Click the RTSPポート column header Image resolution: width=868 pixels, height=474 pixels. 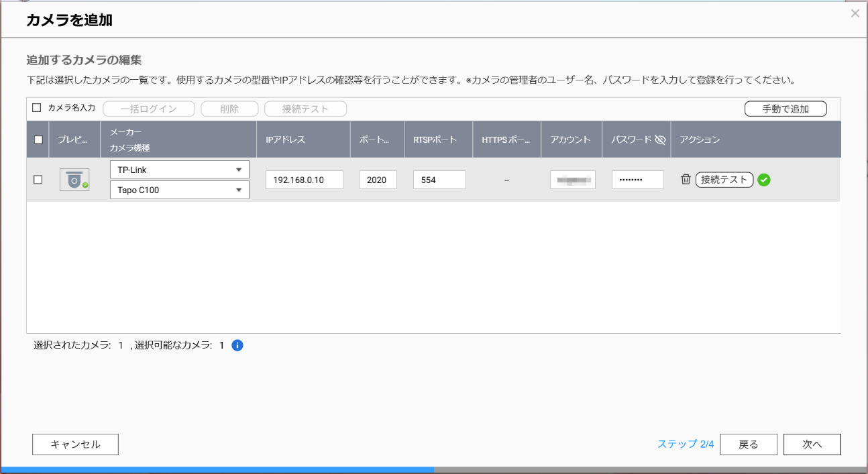click(439, 139)
